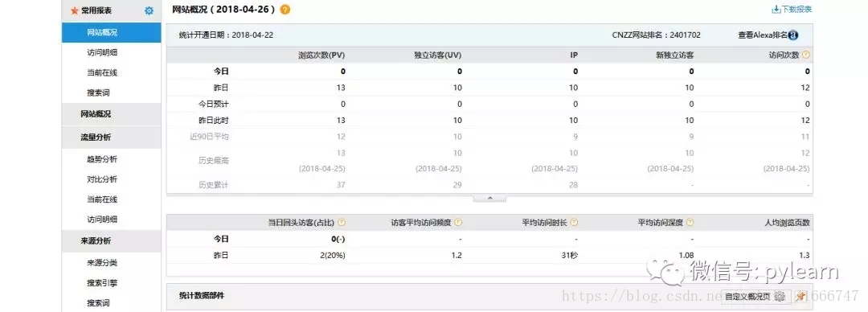The width and height of the screenshot is (868, 312).
Task: Click 查看Alexa排名 link
Action: (x=762, y=35)
